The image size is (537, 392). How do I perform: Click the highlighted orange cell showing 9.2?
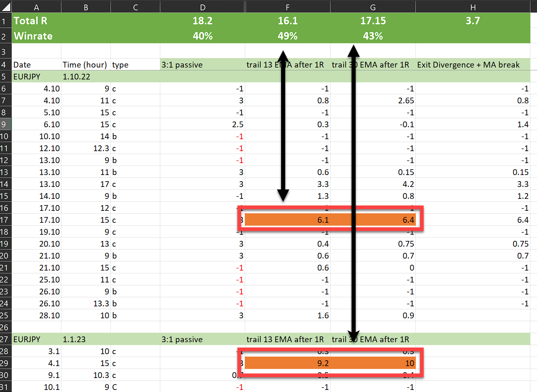(x=287, y=363)
